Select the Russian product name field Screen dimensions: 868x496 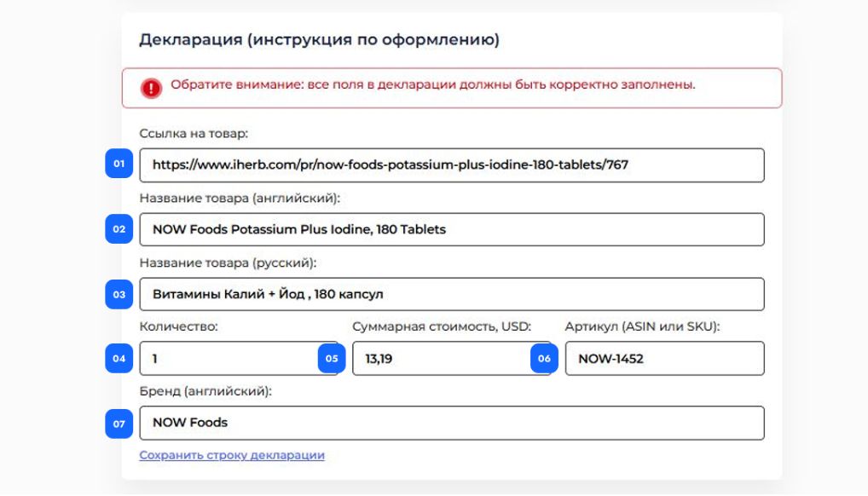[x=452, y=294]
